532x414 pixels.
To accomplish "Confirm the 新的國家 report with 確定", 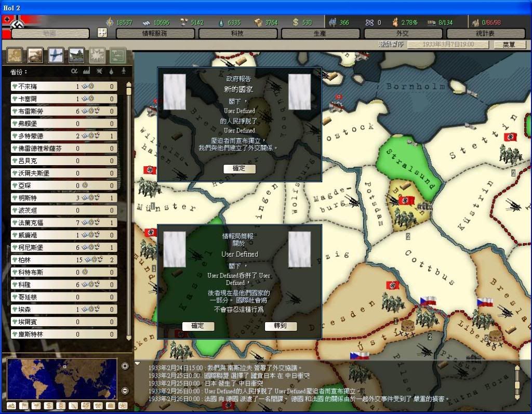I will [240, 169].
